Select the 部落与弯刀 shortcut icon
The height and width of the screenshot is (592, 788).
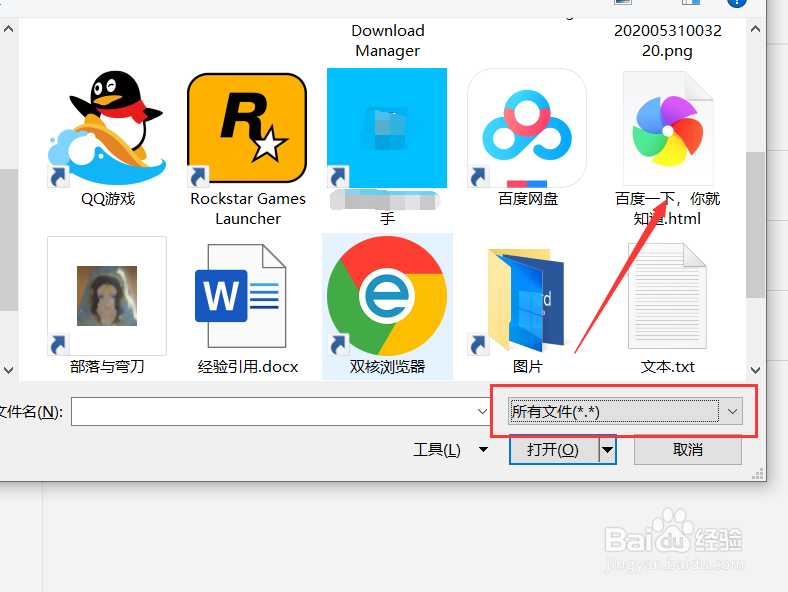(107, 296)
